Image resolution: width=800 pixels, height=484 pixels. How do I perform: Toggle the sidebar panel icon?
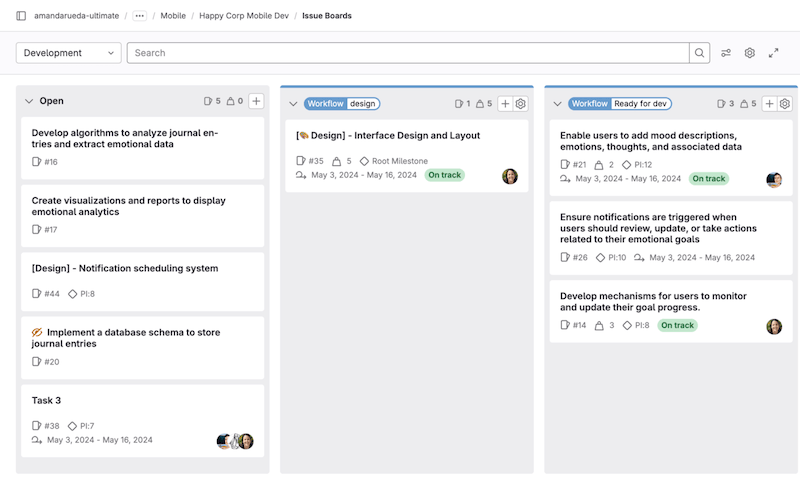click(21, 16)
